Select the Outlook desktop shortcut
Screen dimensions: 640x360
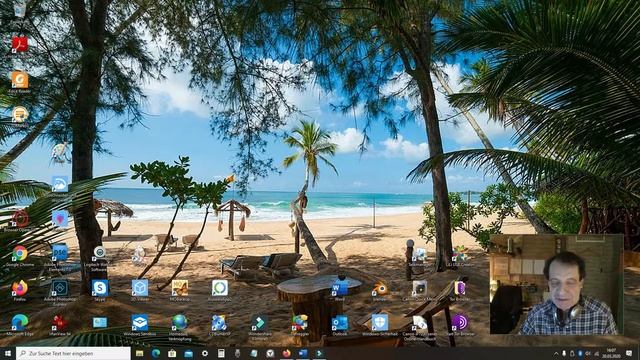[340, 325]
